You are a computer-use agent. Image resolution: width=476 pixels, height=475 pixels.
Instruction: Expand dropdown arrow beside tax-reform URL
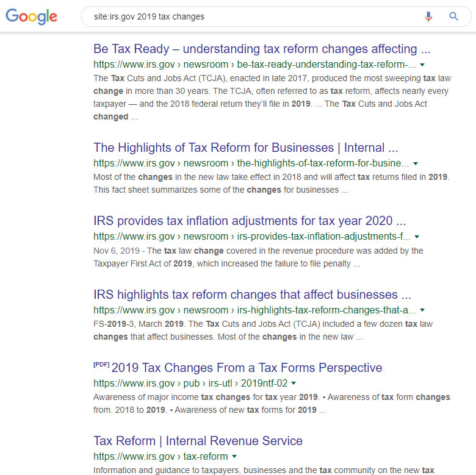coord(234,457)
